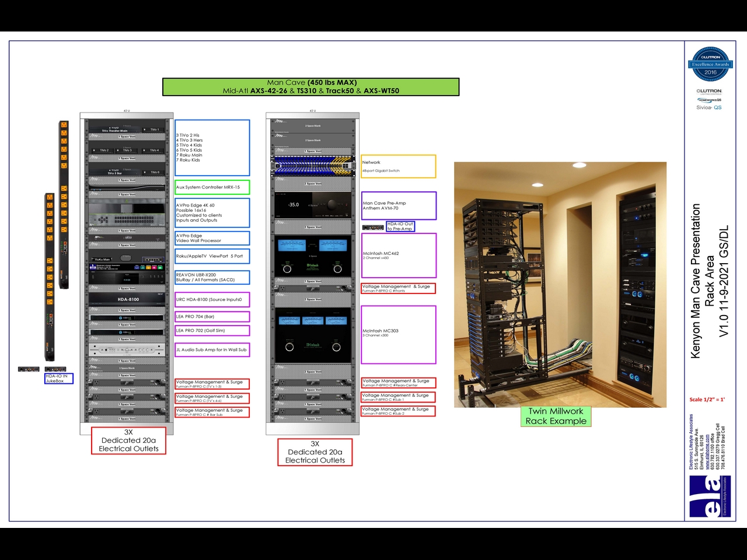This screenshot has width=747, height=560.
Task: Select the Roku/AppleTV ViewPort 5 Port label
Action: [x=212, y=256]
